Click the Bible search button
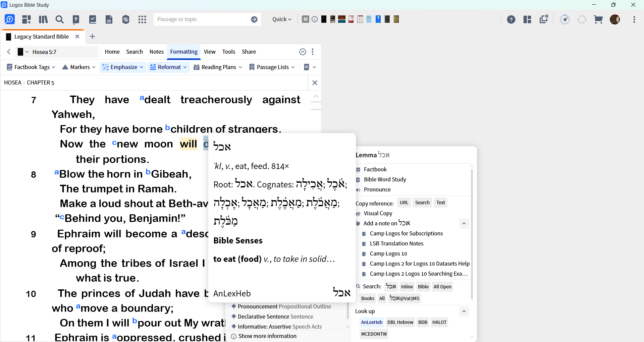 click(x=423, y=287)
